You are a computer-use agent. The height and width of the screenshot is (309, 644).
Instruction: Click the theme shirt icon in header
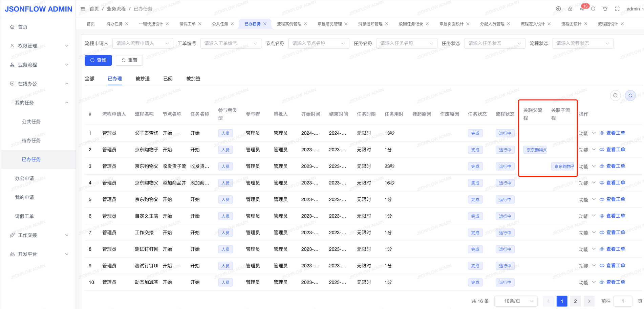click(x=605, y=9)
